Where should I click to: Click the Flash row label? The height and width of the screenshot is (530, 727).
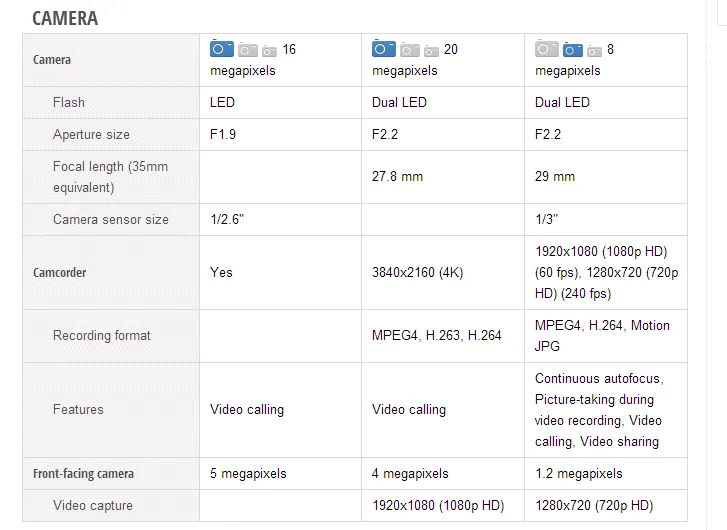click(x=69, y=102)
